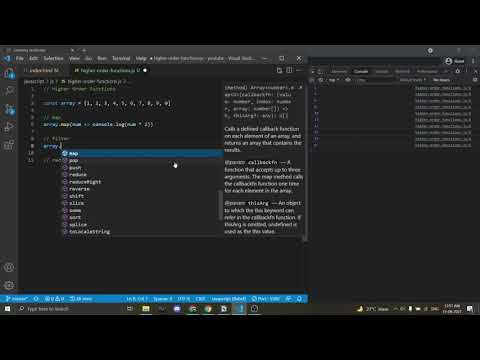Viewport: 480px width, 360px height.
Task: Select the map suggestion
Action: tap(142, 153)
